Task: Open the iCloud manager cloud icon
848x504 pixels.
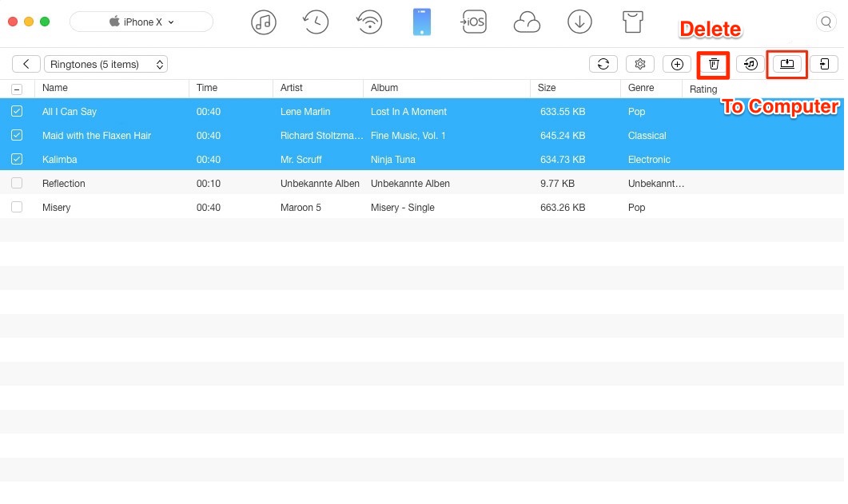Action: click(x=527, y=22)
